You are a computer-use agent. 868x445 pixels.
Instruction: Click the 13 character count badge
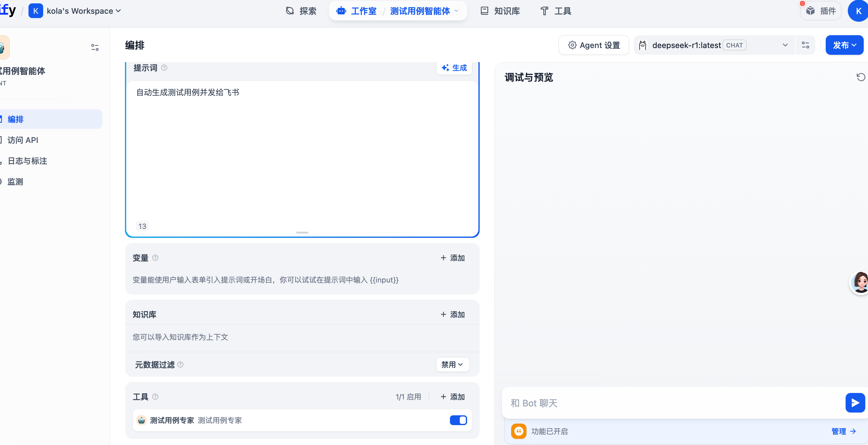pyautogui.click(x=142, y=226)
